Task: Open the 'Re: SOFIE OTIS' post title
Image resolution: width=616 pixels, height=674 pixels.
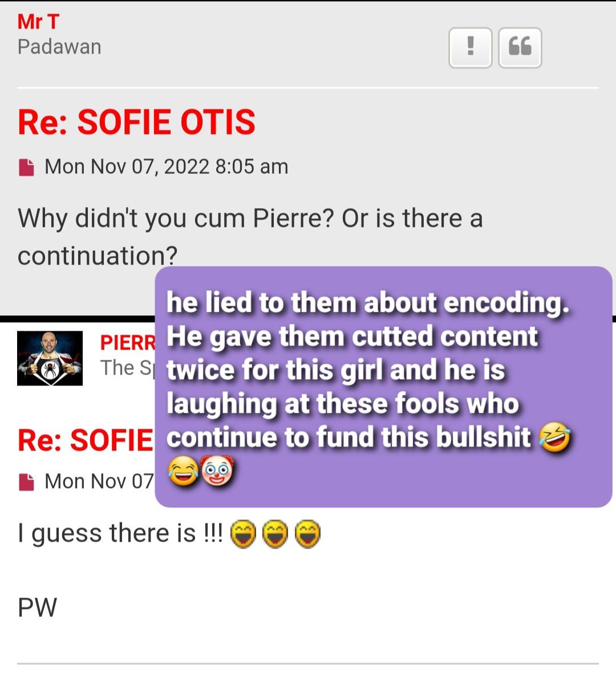Action: (136, 122)
